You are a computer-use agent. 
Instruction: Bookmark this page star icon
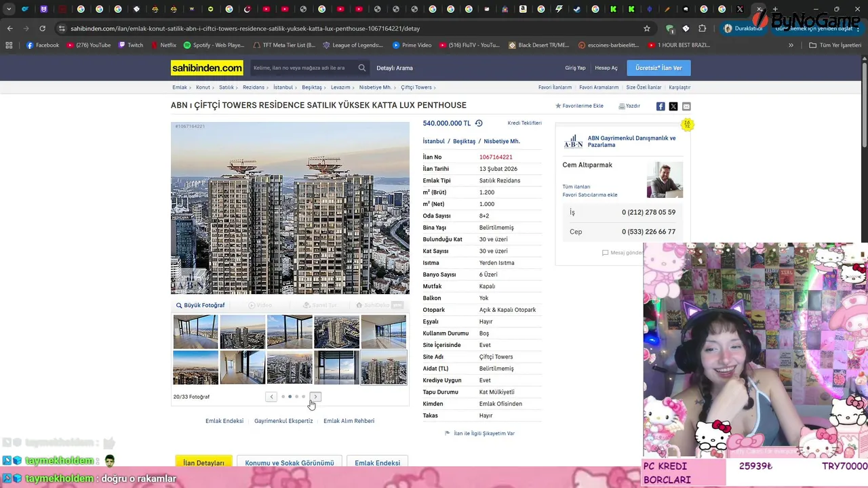pyautogui.click(x=647, y=28)
